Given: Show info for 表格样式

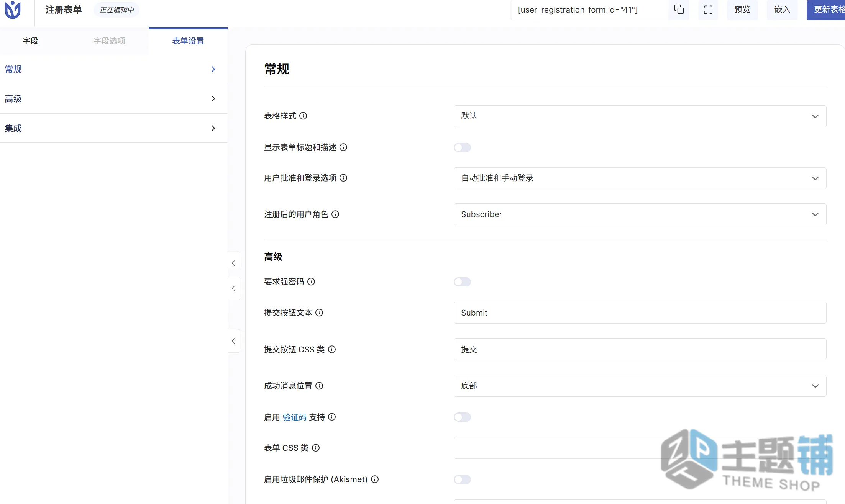Looking at the screenshot, I should point(303,116).
